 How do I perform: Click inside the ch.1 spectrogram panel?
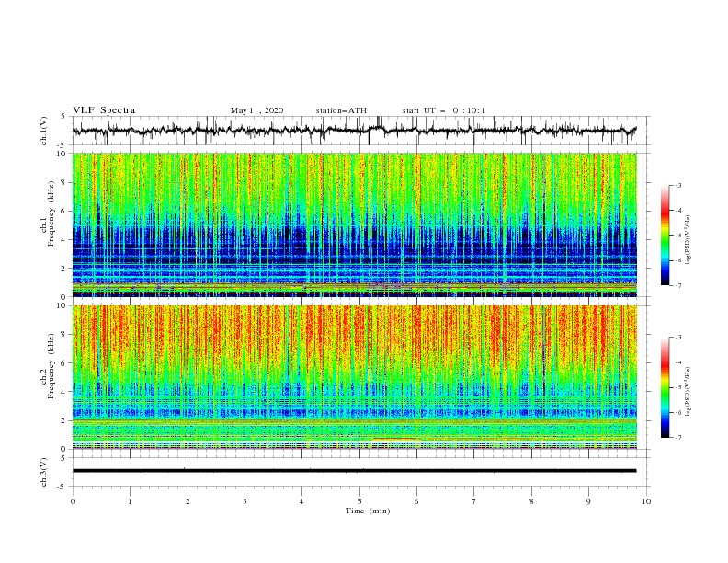(x=354, y=224)
